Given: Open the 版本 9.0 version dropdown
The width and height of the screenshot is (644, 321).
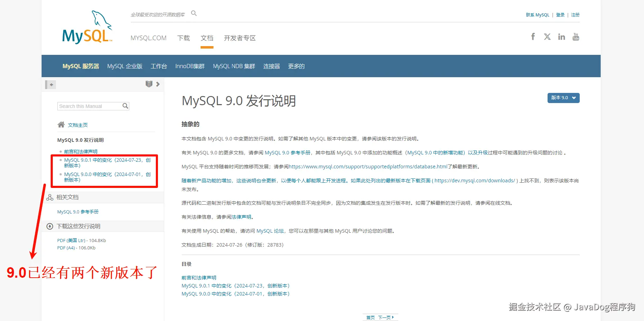Looking at the screenshot, I should pyautogui.click(x=563, y=98).
